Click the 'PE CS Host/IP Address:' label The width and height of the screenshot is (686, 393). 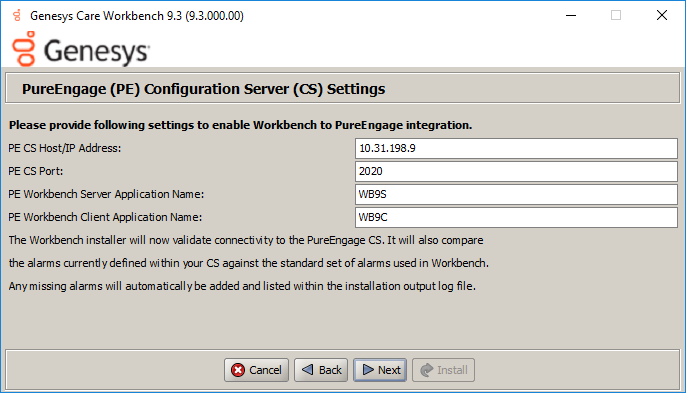point(65,148)
